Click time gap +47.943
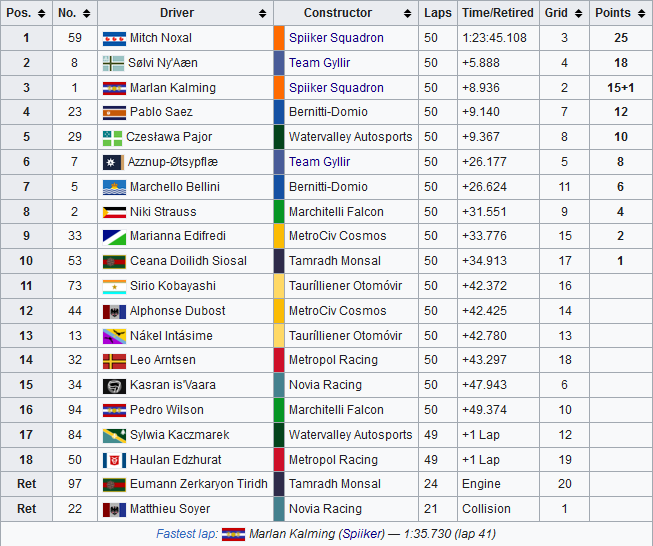The height and width of the screenshot is (546, 653). tap(484, 385)
